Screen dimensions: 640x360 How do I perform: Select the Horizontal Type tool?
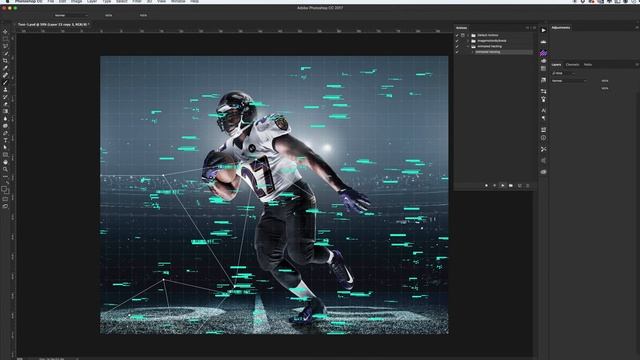click(5, 140)
